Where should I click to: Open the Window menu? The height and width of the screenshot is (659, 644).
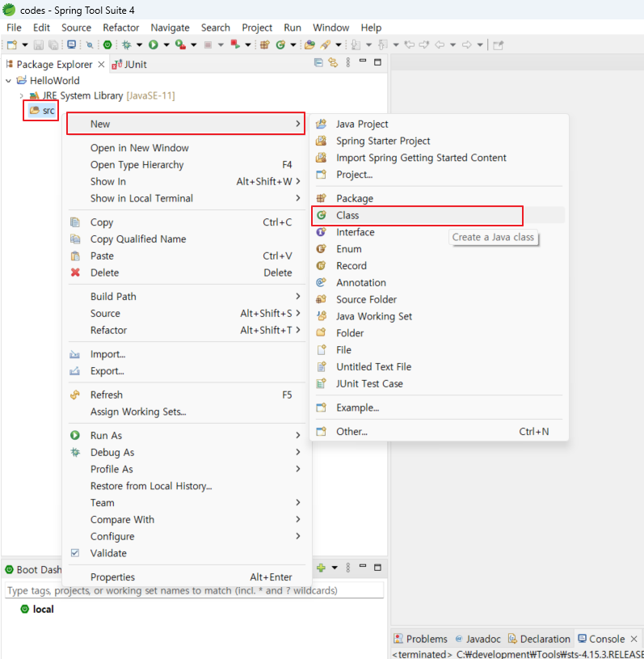tap(330, 27)
